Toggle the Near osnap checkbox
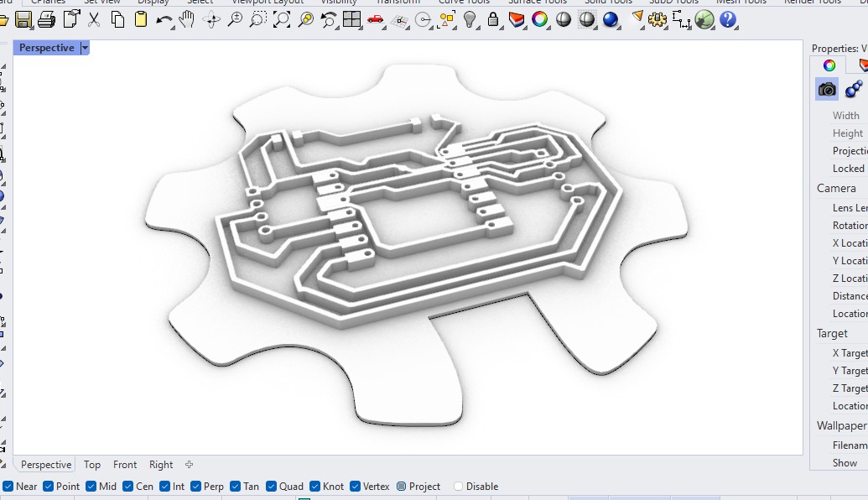 pos(8,486)
